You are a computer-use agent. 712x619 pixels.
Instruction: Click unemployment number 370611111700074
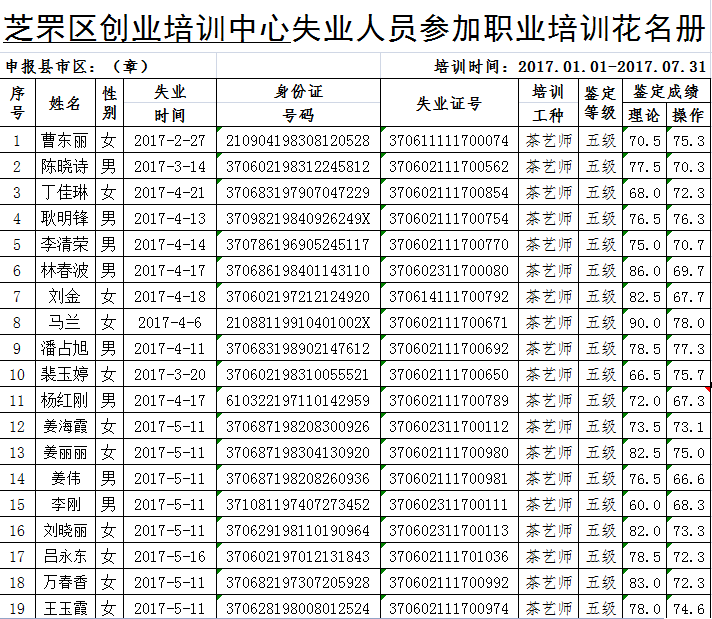pos(449,140)
